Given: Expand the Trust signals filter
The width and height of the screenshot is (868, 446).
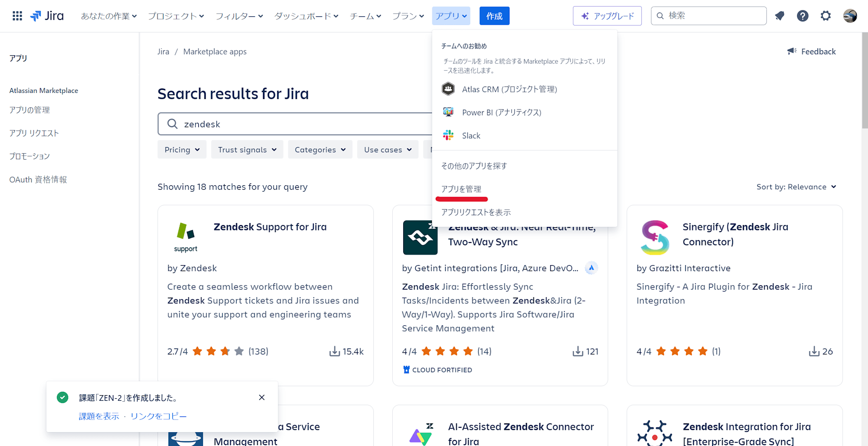Looking at the screenshot, I should pos(247,150).
